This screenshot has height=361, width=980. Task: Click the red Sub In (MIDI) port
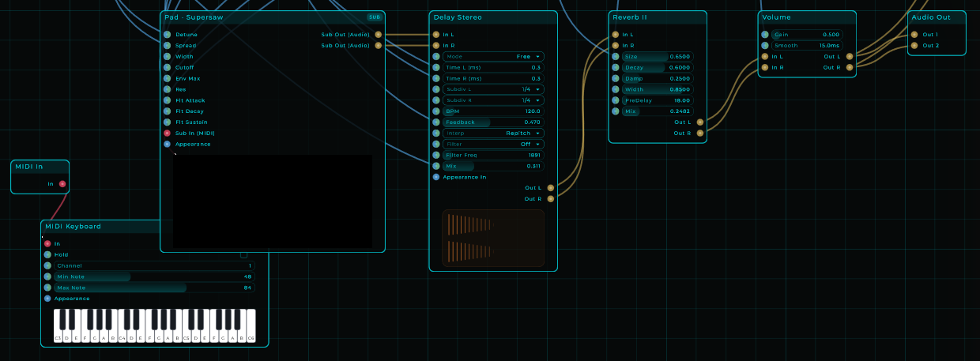(x=167, y=133)
